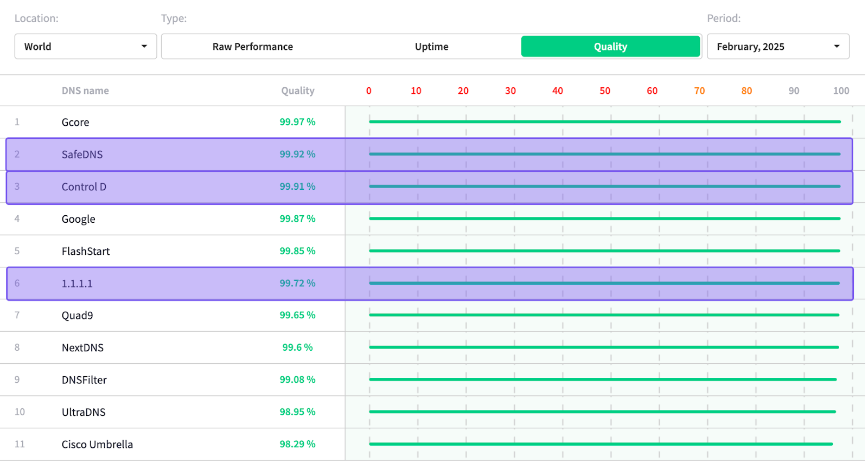Screen dimensions: 868x463
Task: Click the 99.92 % quality value
Action: (x=297, y=154)
